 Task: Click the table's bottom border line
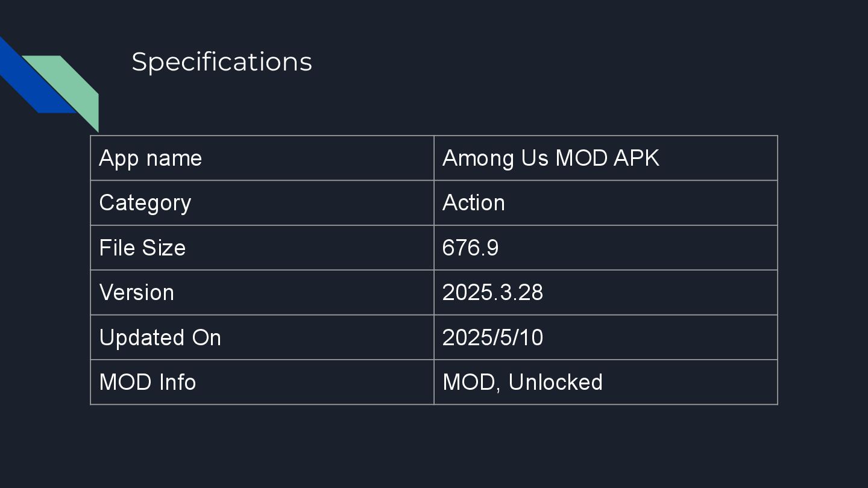(x=434, y=404)
